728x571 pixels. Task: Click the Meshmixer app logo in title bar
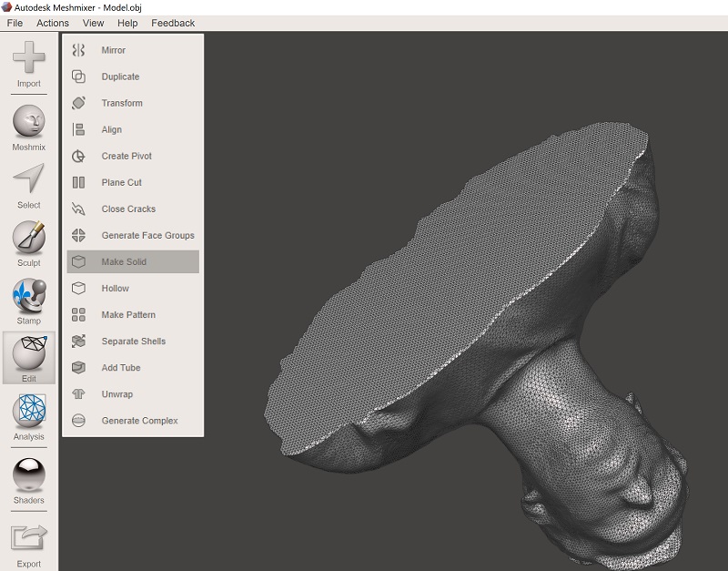pos(6,7)
